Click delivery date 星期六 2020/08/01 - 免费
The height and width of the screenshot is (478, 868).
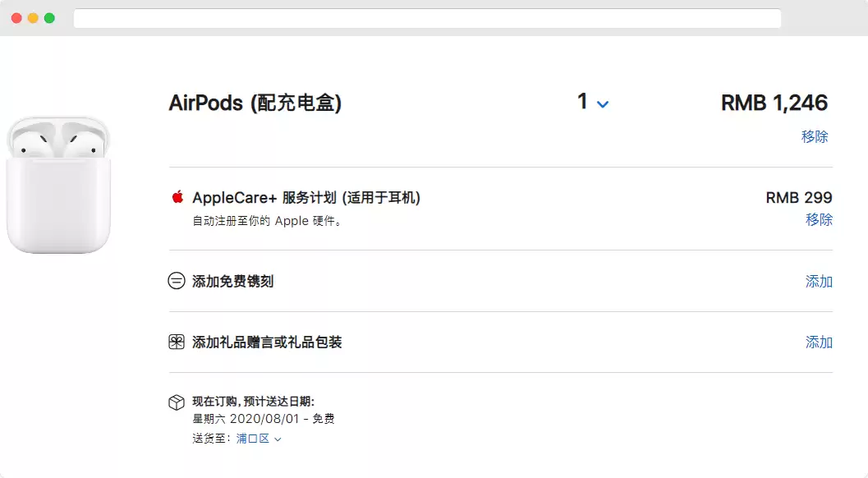coord(264,419)
